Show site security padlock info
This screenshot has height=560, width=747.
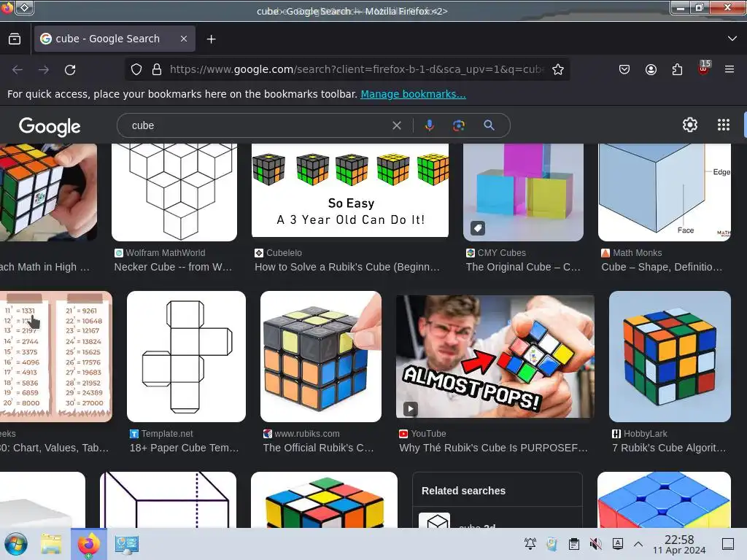coord(157,69)
